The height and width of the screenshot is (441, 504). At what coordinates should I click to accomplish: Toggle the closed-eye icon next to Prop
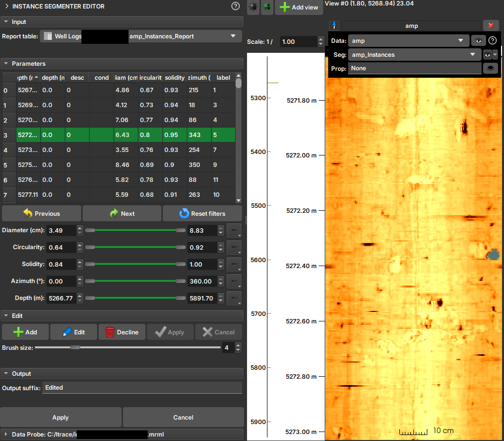490,68
